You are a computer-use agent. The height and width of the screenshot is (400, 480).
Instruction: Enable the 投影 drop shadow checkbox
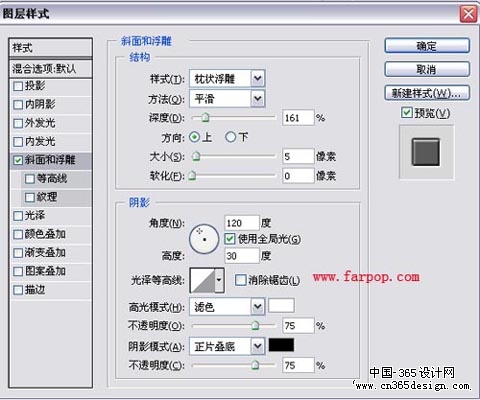[18, 86]
